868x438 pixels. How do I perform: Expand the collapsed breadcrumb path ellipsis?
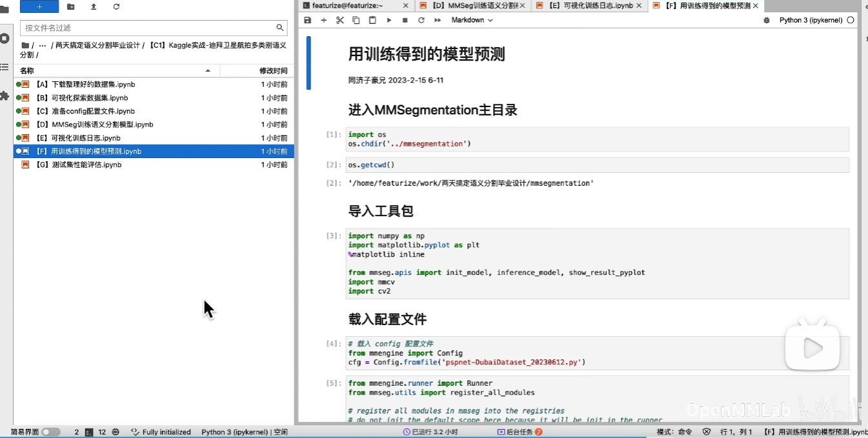(x=43, y=45)
